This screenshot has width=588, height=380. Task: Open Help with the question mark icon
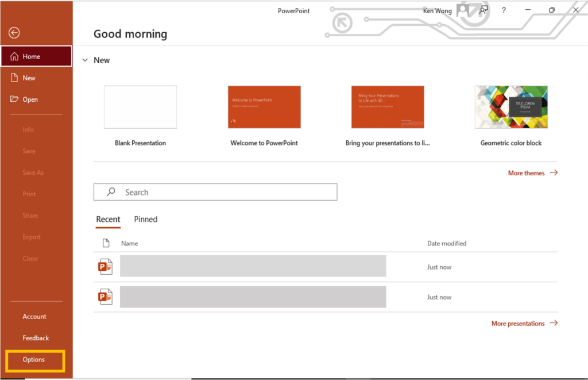504,10
